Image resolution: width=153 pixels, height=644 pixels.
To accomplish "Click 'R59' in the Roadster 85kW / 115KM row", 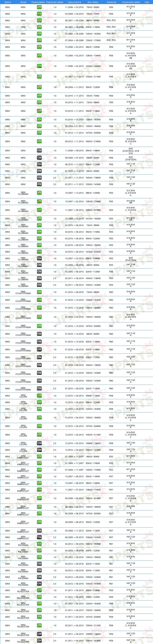I will click(x=111, y=591).
